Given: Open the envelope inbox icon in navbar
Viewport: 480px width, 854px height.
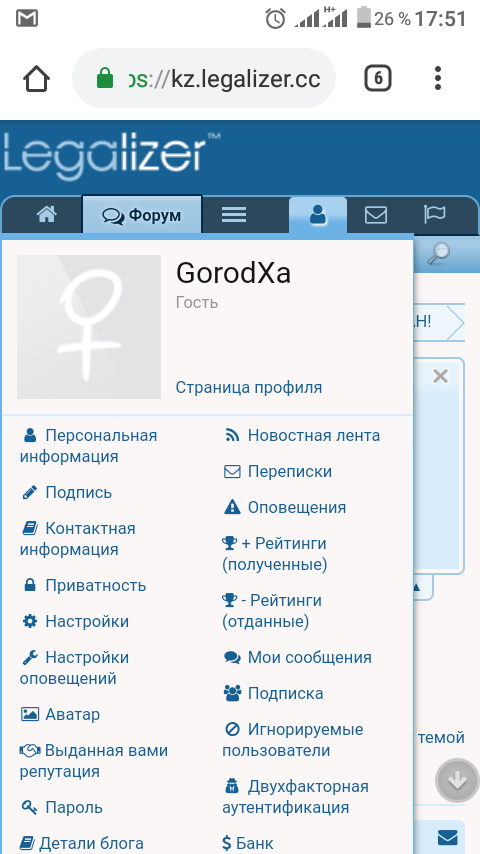Looking at the screenshot, I should (x=376, y=215).
